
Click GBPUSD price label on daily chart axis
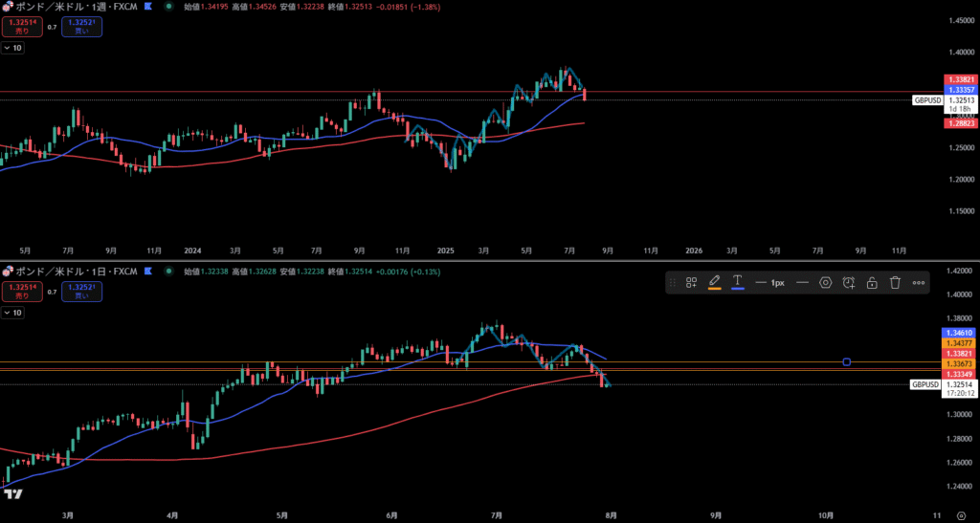pyautogui.click(x=925, y=384)
